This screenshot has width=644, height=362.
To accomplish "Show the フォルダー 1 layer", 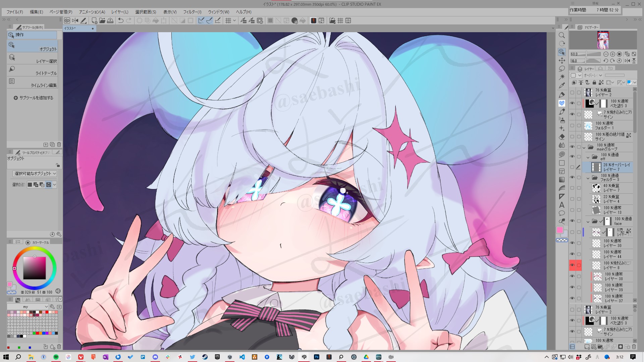I will pos(572,126).
